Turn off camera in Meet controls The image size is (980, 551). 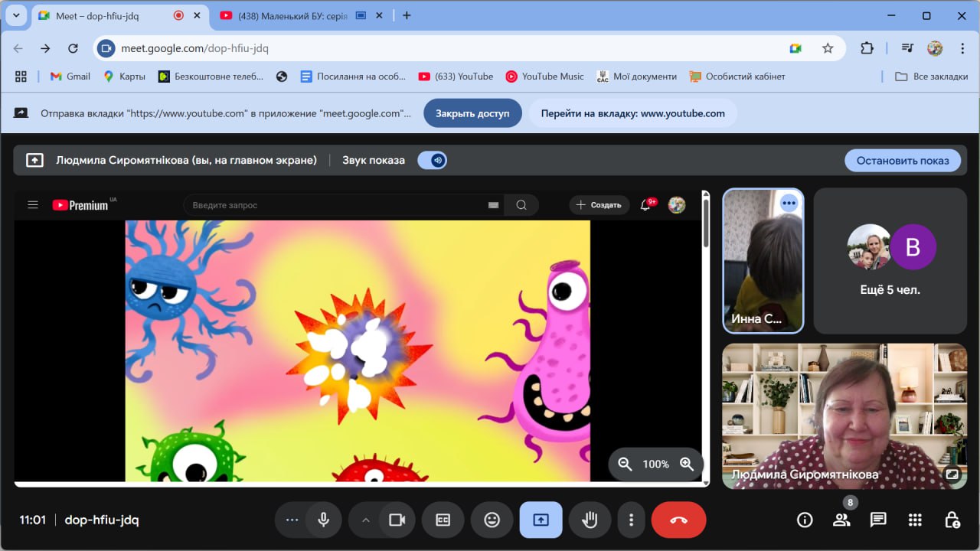[x=397, y=520]
